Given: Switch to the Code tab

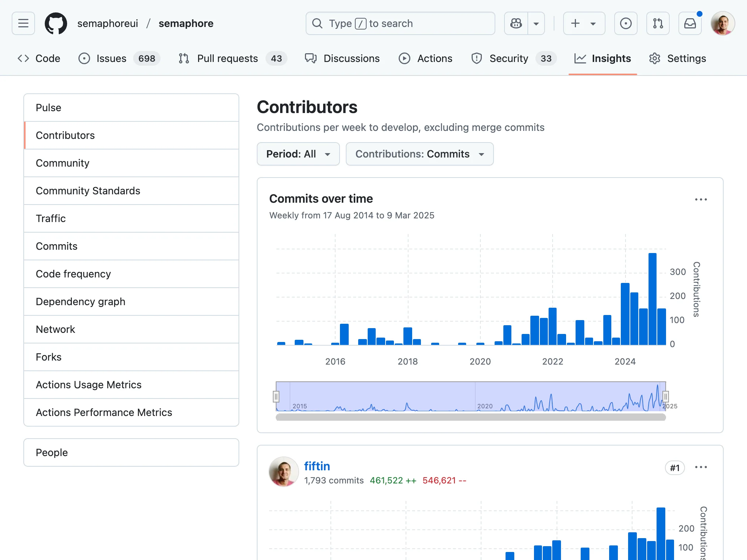Looking at the screenshot, I should click(39, 58).
